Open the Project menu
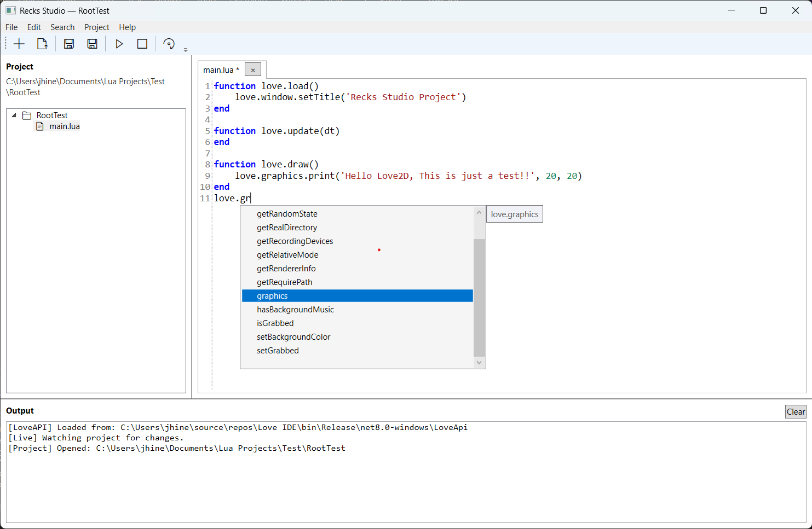812x529 pixels. [x=96, y=27]
